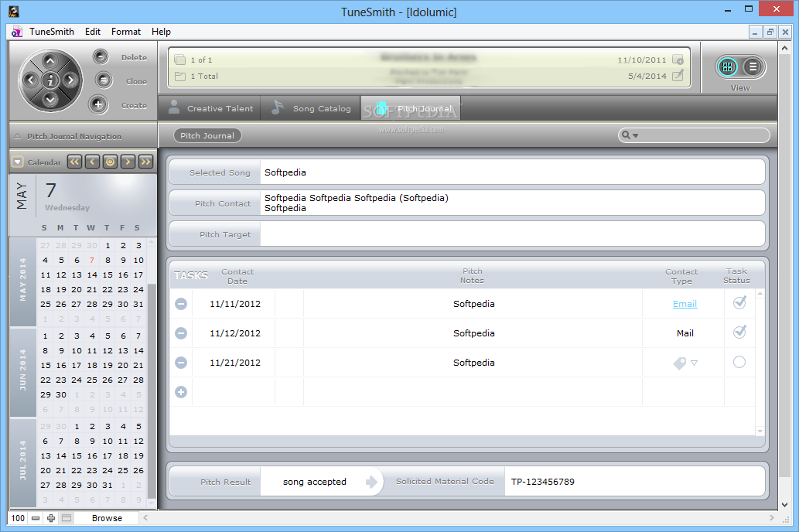The image size is (799, 532).
Task: Add a new task row with the plus icon
Action: (181, 392)
